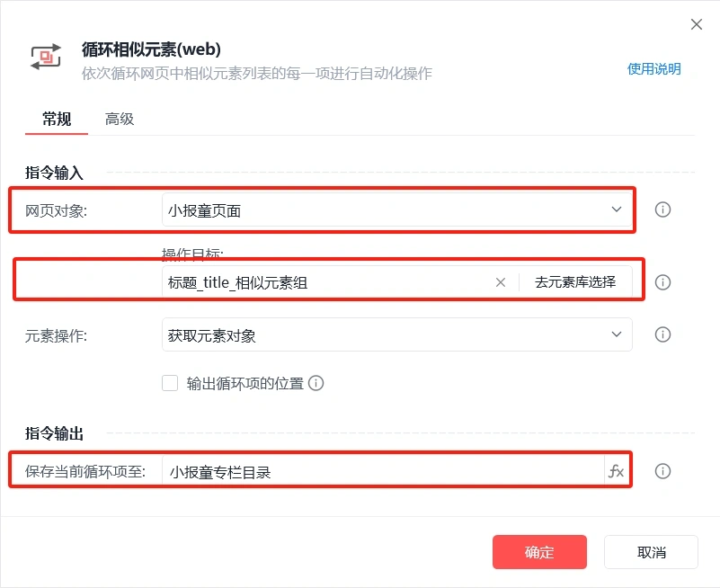Select the 常规 tab
The height and width of the screenshot is (588, 720).
pos(57,119)
